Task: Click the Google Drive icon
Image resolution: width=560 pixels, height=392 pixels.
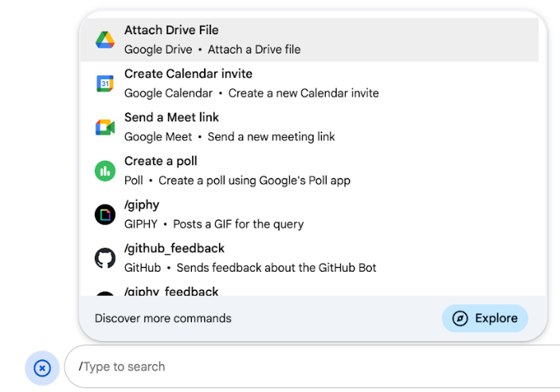Action: click(105, 40)
